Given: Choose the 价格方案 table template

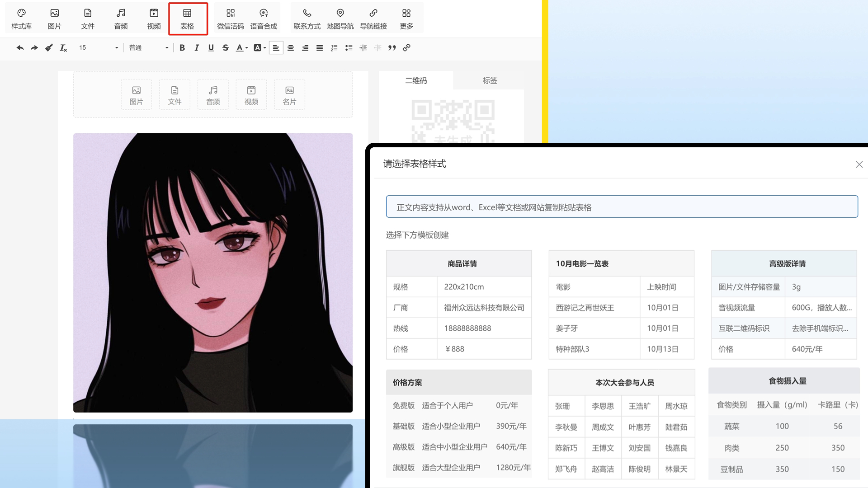Looking at the screenshot, I should point(459,424).
